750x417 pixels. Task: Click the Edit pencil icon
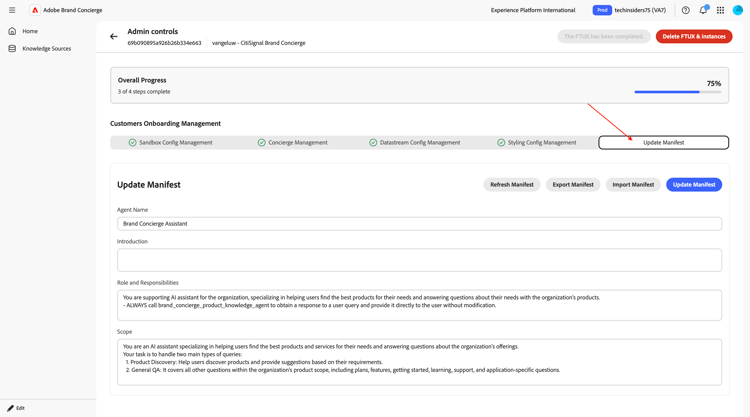(11, 408)
